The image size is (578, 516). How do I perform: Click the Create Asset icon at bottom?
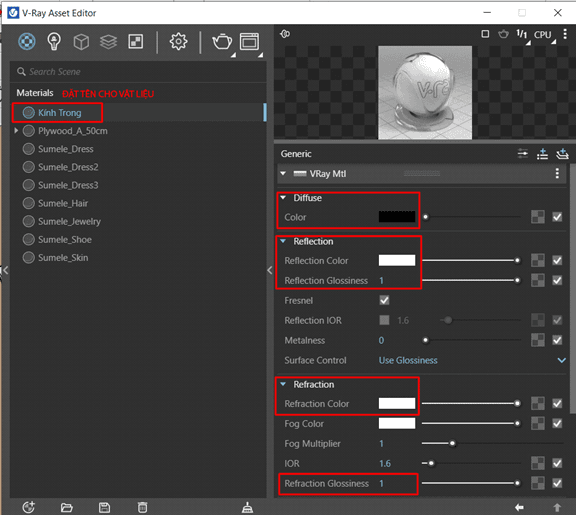(28, 508)
